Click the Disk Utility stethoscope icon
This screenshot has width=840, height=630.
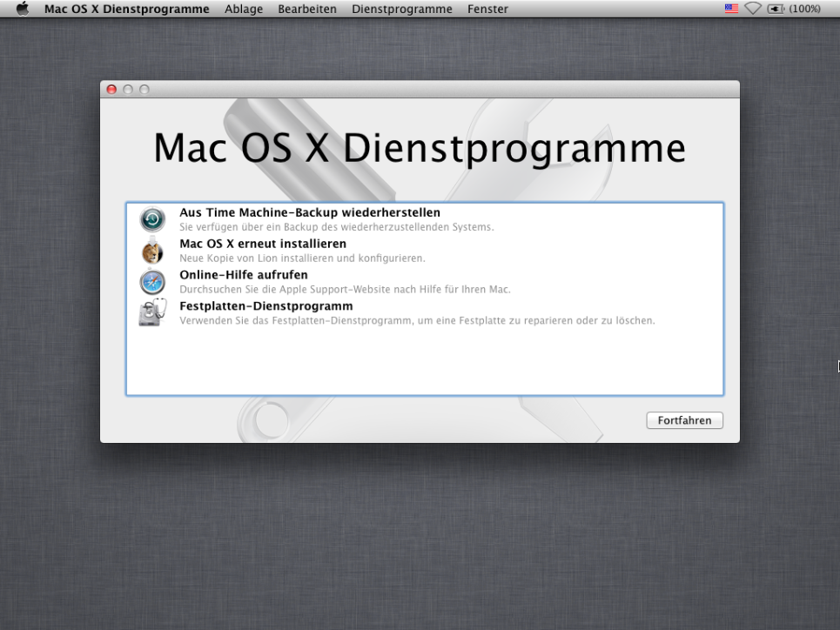[x=152, y=313]
